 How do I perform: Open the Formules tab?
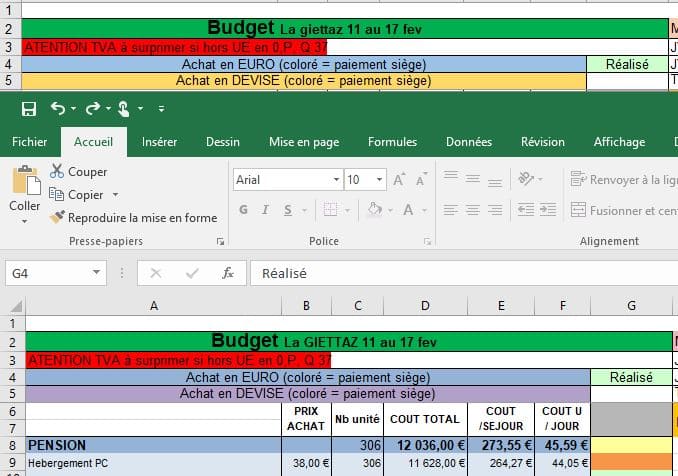click(x=393, y=142)
